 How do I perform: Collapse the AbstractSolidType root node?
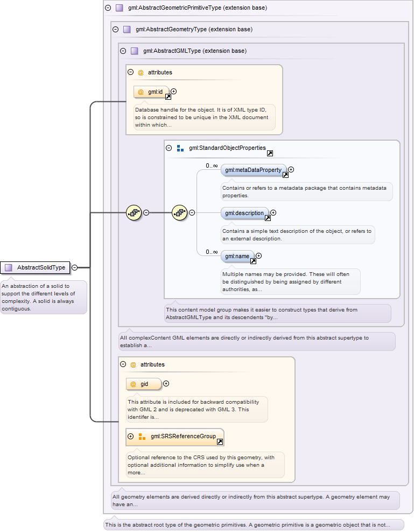point(74,268)
